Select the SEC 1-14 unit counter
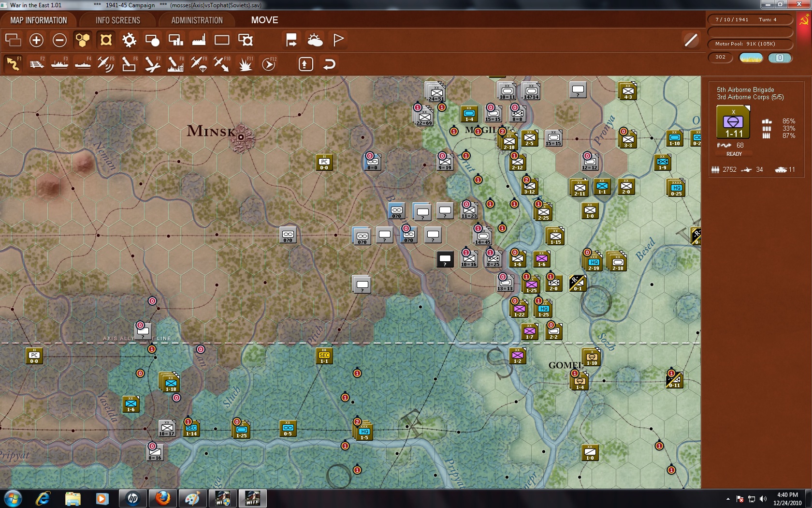Viewport: 812px width, 508px height. 191,428
